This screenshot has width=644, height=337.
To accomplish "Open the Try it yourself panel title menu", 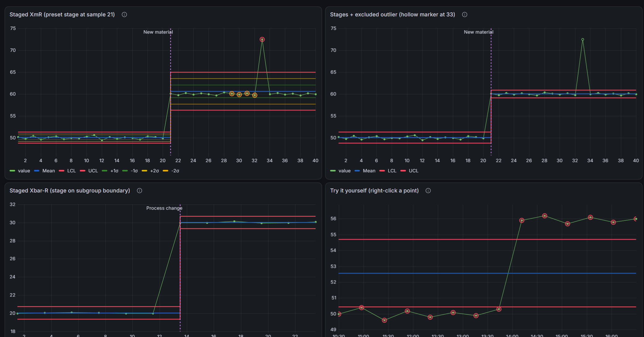I will pyautogui.click(x=374, y=191).
